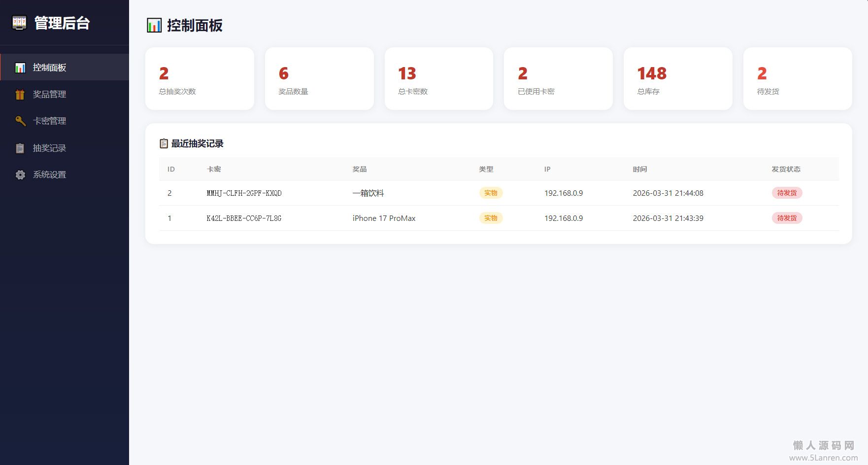This screenshot has height=465, width=868.
Task: Click the 实物 tag in the iPhone 17 ProMax row
Action: 491,218
